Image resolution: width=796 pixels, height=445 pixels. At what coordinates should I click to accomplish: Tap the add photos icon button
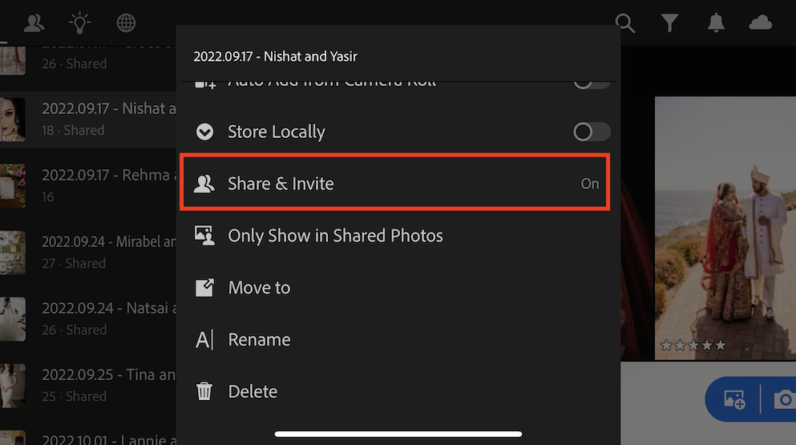pos(734,400)
